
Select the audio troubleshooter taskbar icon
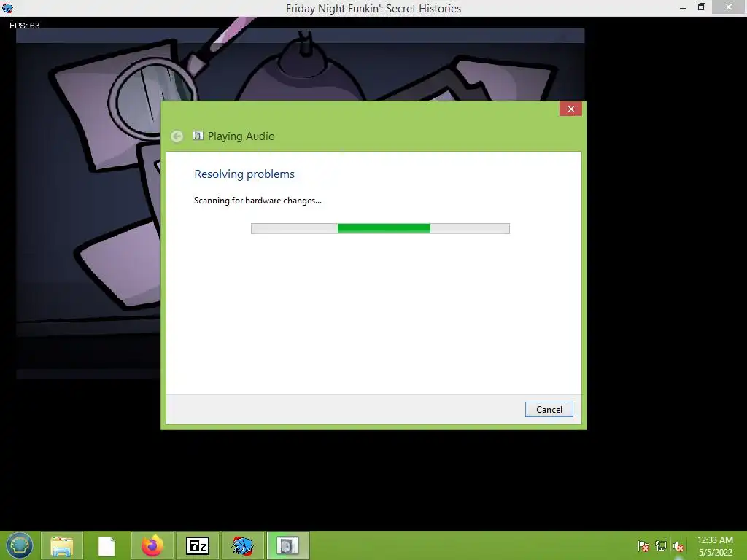click(x=288, y=545)
